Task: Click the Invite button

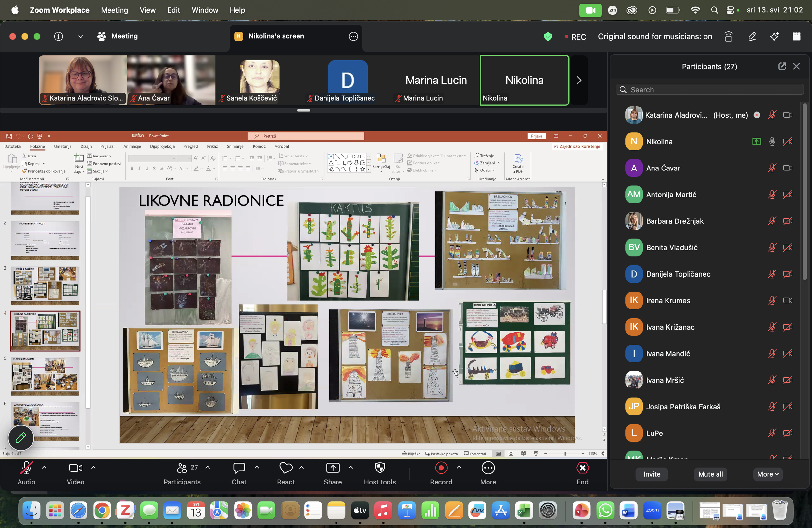Action: (x=652, y=474)
